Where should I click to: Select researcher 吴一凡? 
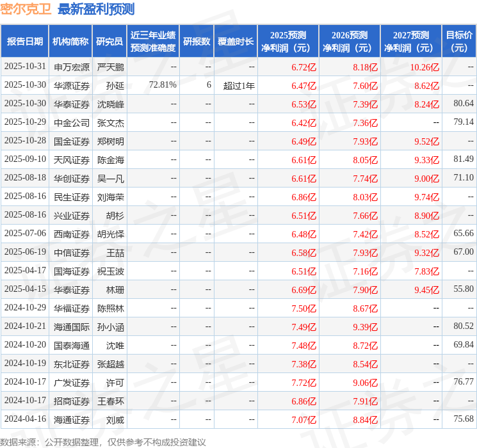click(110, 178)
